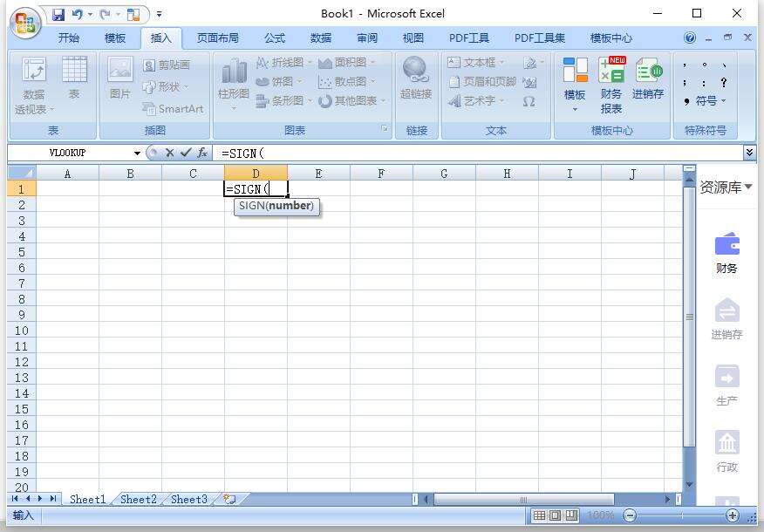
Task: Switch to Sheet2 tab
Action: pyautogui.click(x=139, y=500)
